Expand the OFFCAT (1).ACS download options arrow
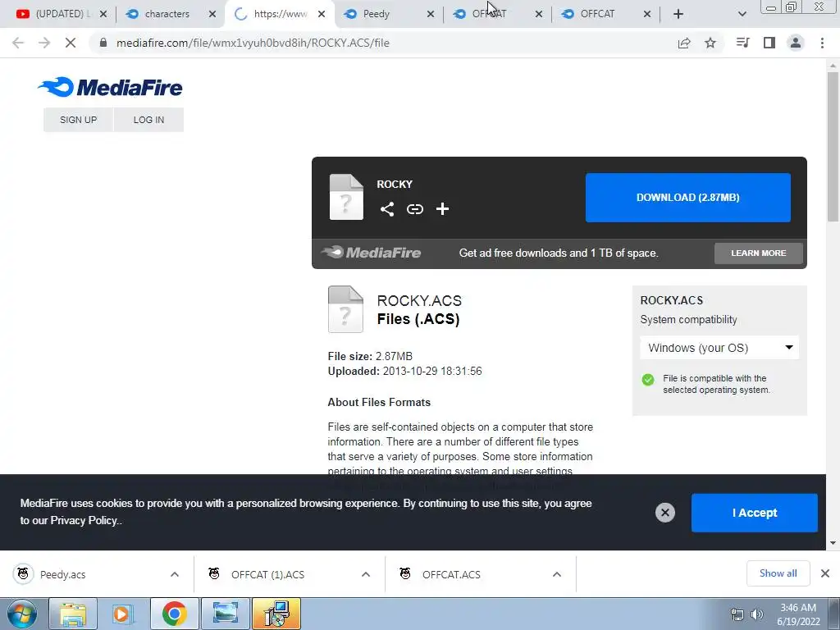The image size is (840, 630). pyautogui.click(x=366, y=574)
